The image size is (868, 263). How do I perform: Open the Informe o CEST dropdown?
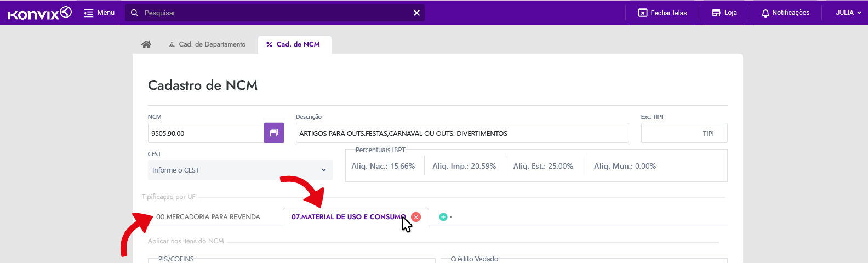[240, 170]
